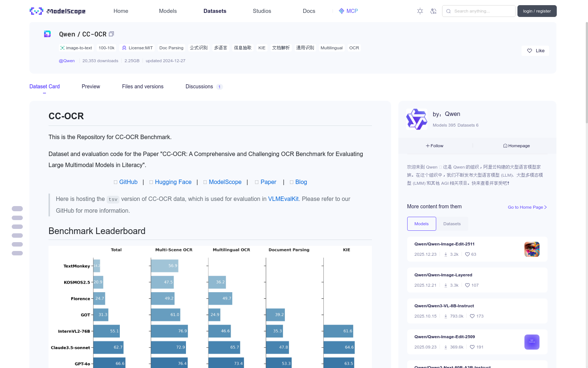
Task: Click the License:MIT badge icon
Action: pyautogui.click(x=124, y=48)
